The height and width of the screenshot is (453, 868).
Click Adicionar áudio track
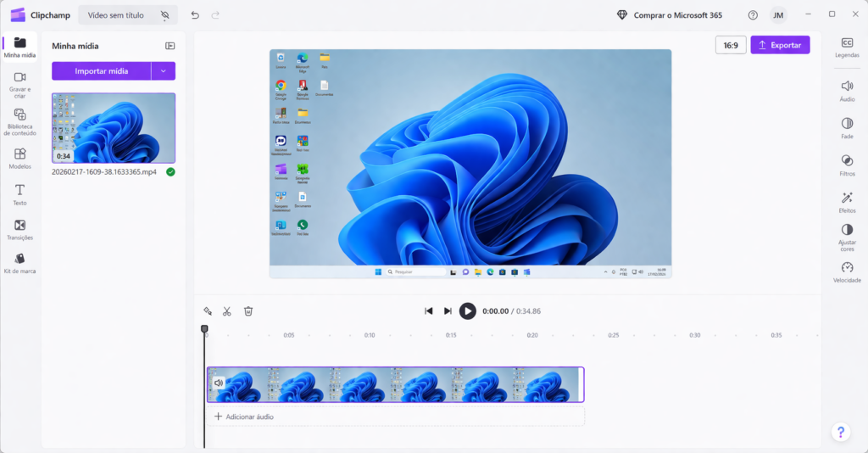click(395, 417)
